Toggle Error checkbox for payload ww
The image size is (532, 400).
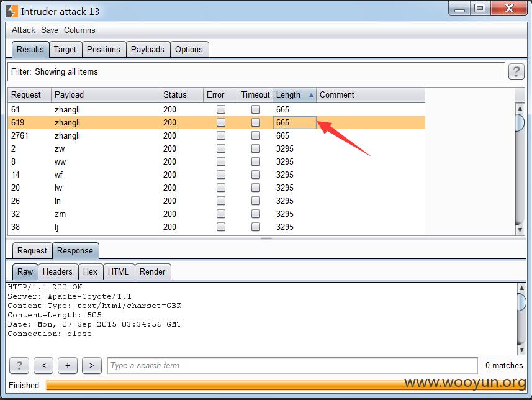click(221, 161)
